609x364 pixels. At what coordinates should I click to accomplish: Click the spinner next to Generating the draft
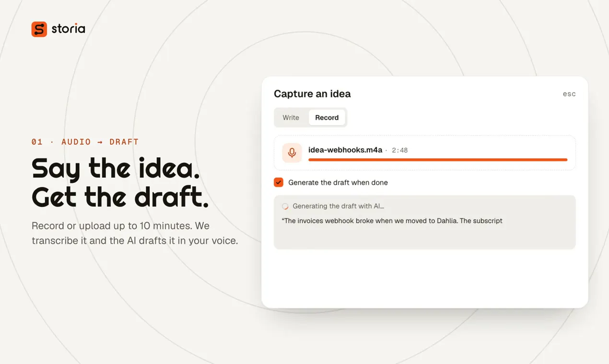285,206
